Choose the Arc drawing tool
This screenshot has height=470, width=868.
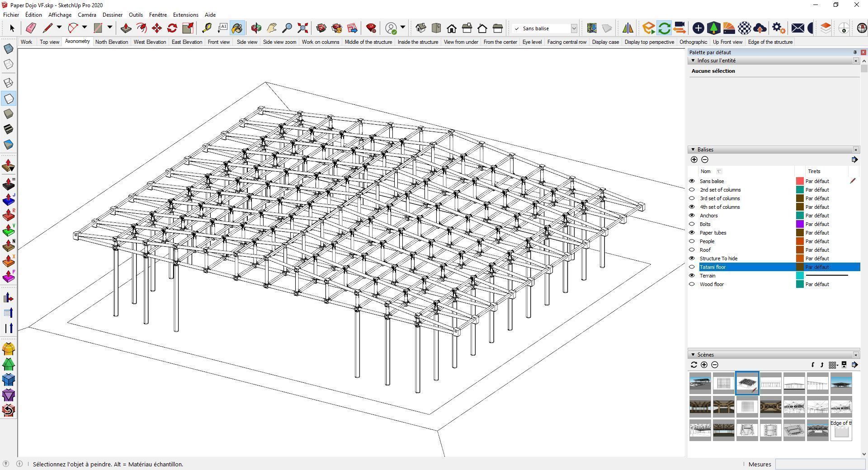[73, 28]
